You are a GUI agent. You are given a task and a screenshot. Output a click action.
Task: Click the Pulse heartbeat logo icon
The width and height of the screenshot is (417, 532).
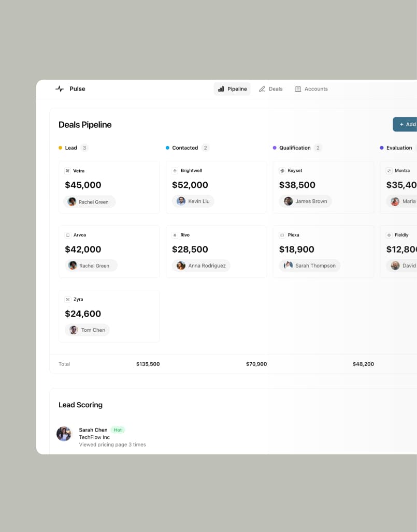coord(60,89)
